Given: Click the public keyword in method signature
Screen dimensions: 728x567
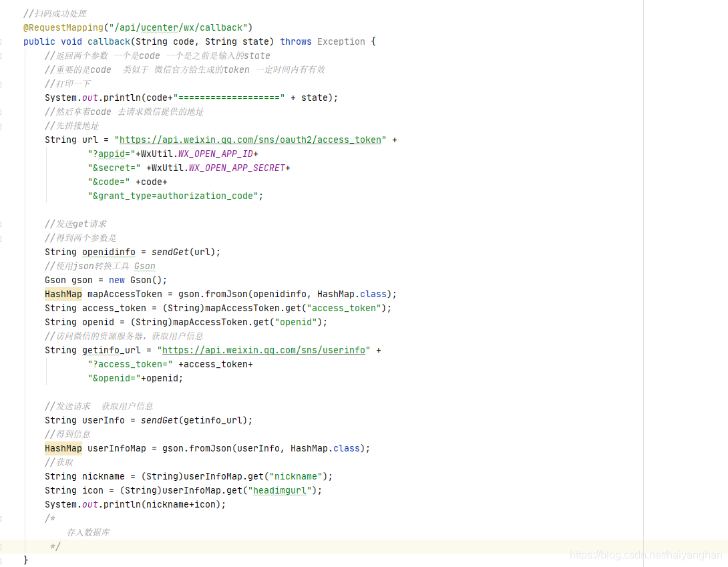Looking at the screenshot, I should click(39, 41).
